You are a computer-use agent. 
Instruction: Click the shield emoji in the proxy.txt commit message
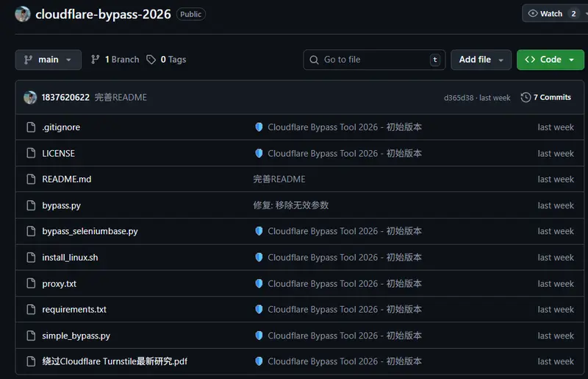click(259, 283)
